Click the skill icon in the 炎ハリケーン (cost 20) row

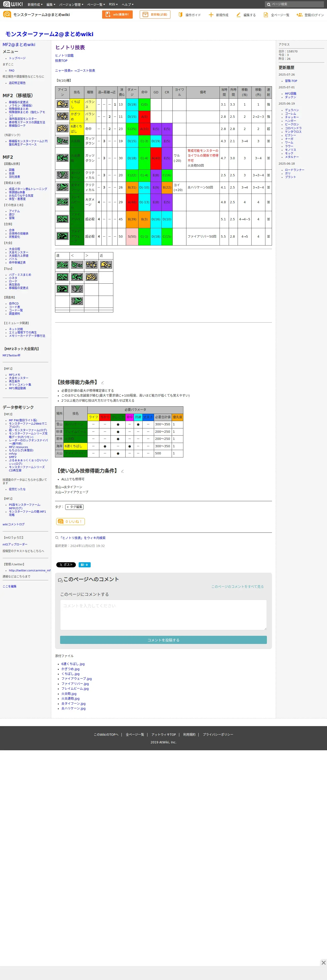coord(62,175)
